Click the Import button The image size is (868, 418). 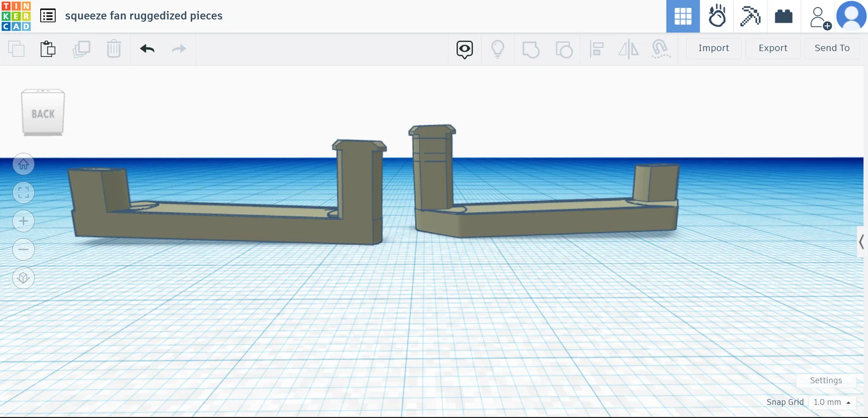click(713, 48)
